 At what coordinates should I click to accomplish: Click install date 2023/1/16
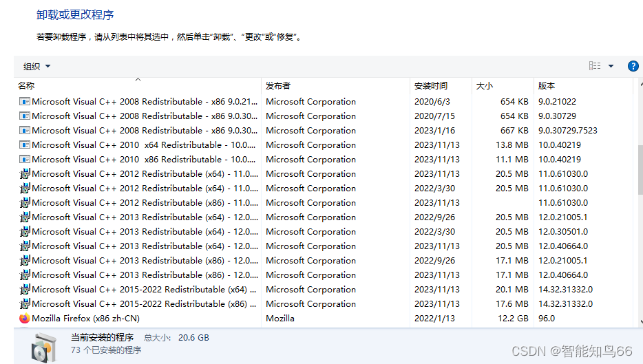coord(434,130)
